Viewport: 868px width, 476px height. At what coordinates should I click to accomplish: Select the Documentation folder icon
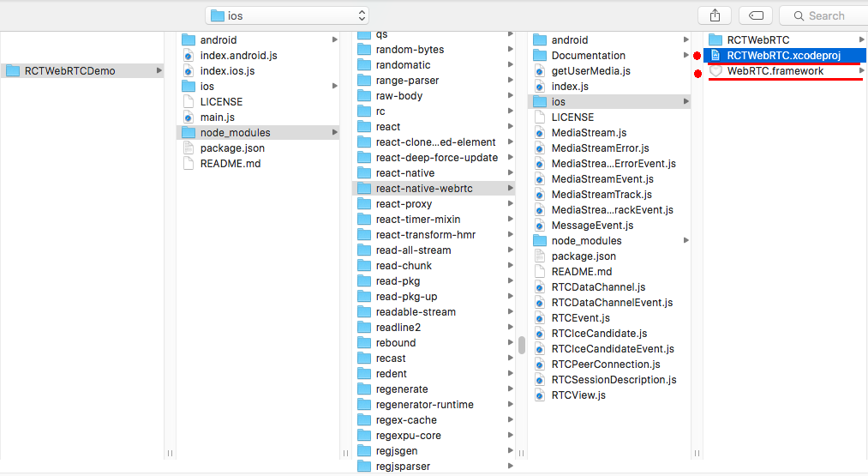point(540,56)
